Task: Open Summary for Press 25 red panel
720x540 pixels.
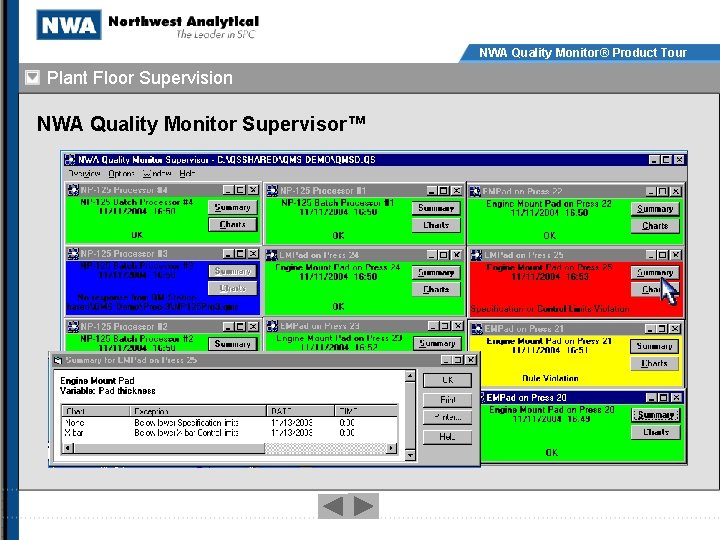Action: (655, 272)
